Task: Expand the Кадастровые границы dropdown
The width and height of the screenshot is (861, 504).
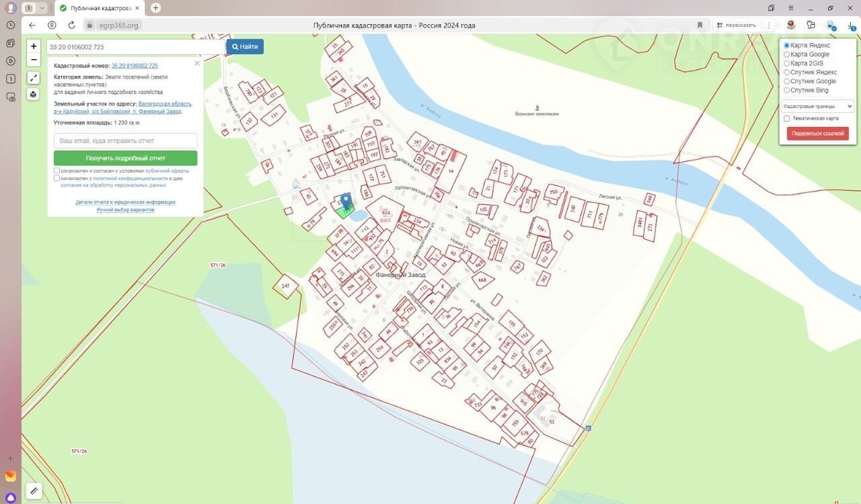Action: coord(817,106)
